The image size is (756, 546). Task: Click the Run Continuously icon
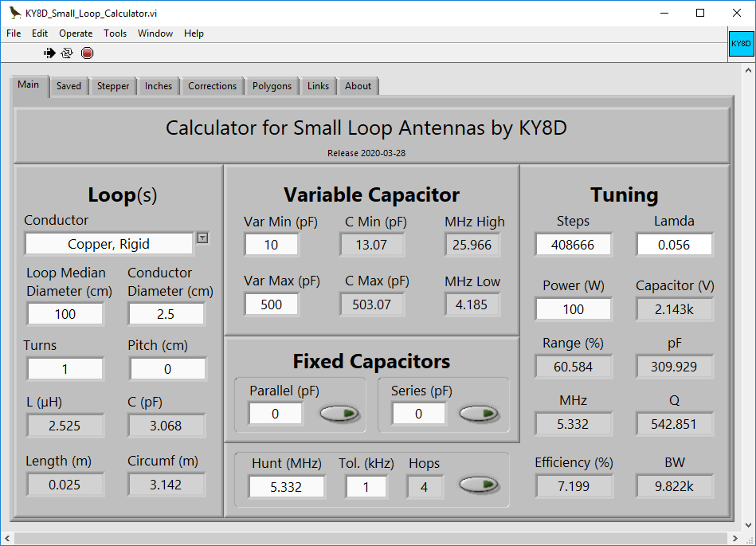pos(67,53)
